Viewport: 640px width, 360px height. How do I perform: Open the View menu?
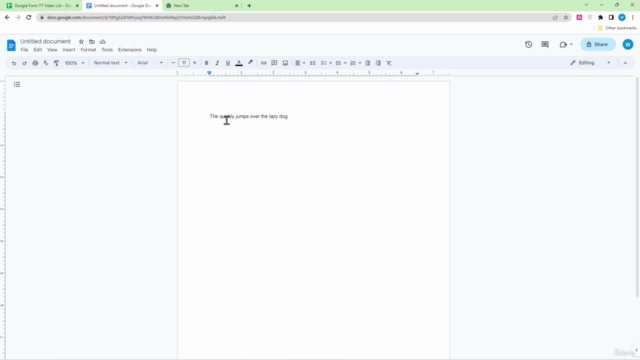tap(52, 50)
